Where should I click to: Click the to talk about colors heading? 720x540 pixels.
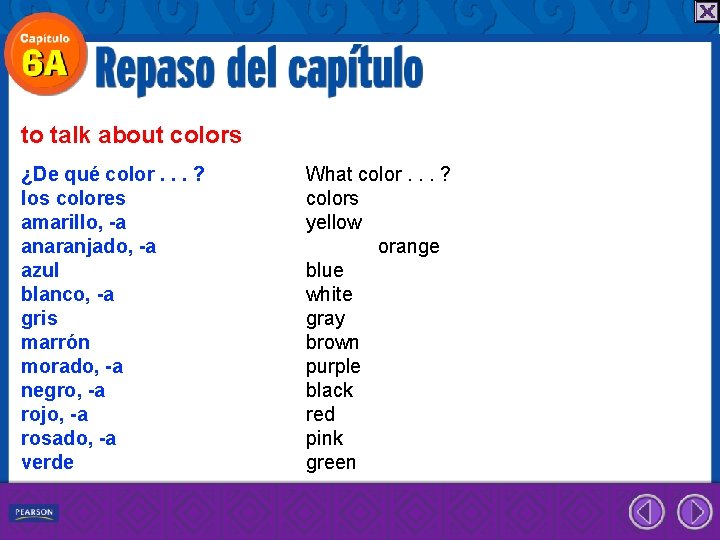(x=131, y=135)
